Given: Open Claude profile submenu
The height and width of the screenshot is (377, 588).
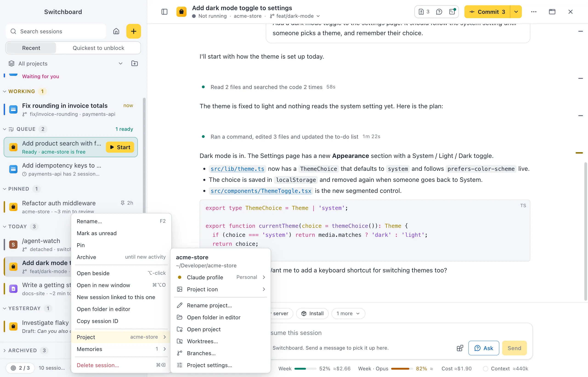Looking at the screenshot, I should (221, 277).
